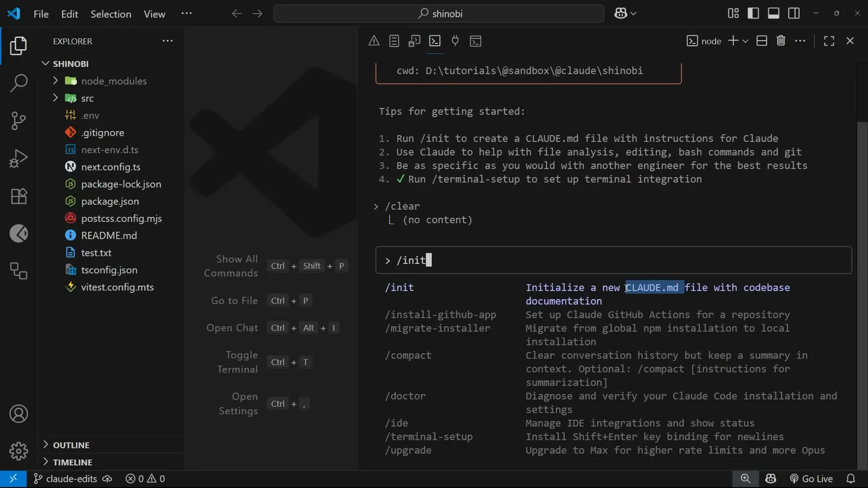This screenshot has height=488, width=868.
Task: Open the File menu
Action: [41, 14]
